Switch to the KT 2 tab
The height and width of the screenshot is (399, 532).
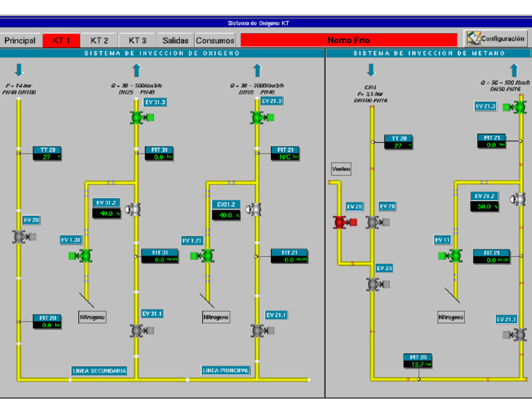[x=99, y=41]
